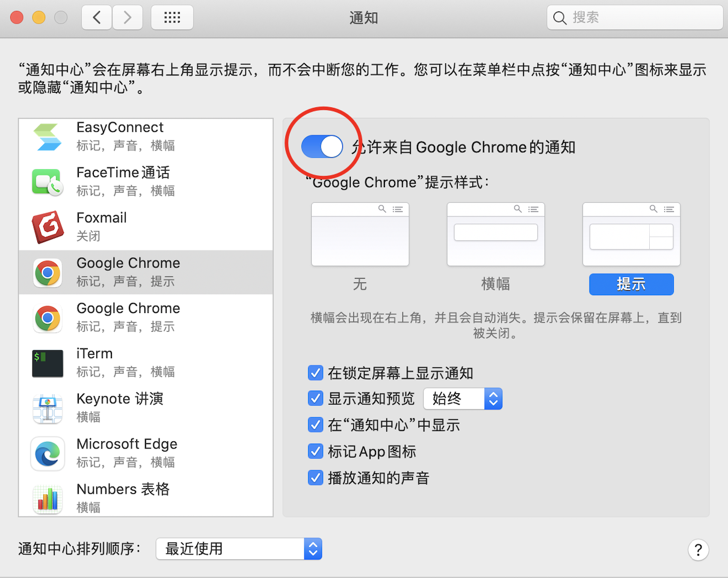Viewport: 728px width, 578px height.
Task: Open the 始终 preview dropdown
Action: coord(463,399)
